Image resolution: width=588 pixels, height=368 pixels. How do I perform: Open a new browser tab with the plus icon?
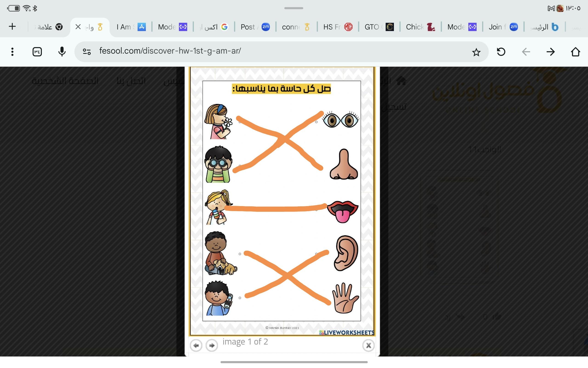(12, 26)
